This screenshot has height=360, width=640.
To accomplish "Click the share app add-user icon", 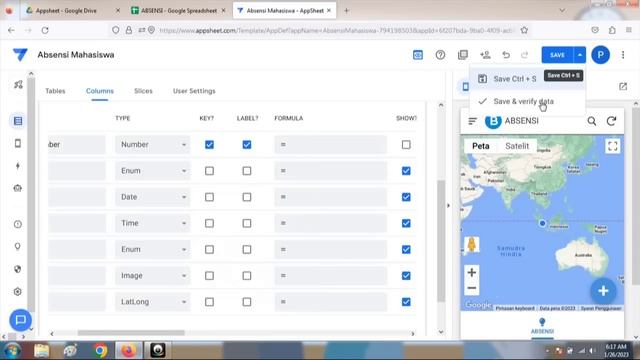I will (x=485, y=55).
